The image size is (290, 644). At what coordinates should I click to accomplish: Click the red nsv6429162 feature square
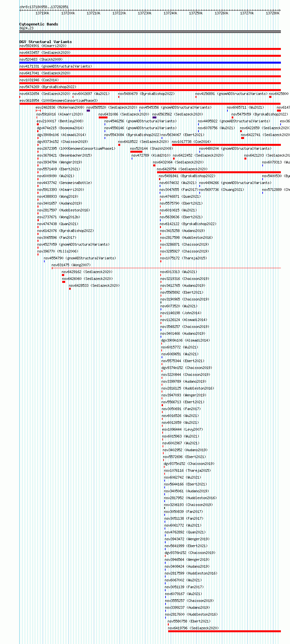click(x=63, y=275)
